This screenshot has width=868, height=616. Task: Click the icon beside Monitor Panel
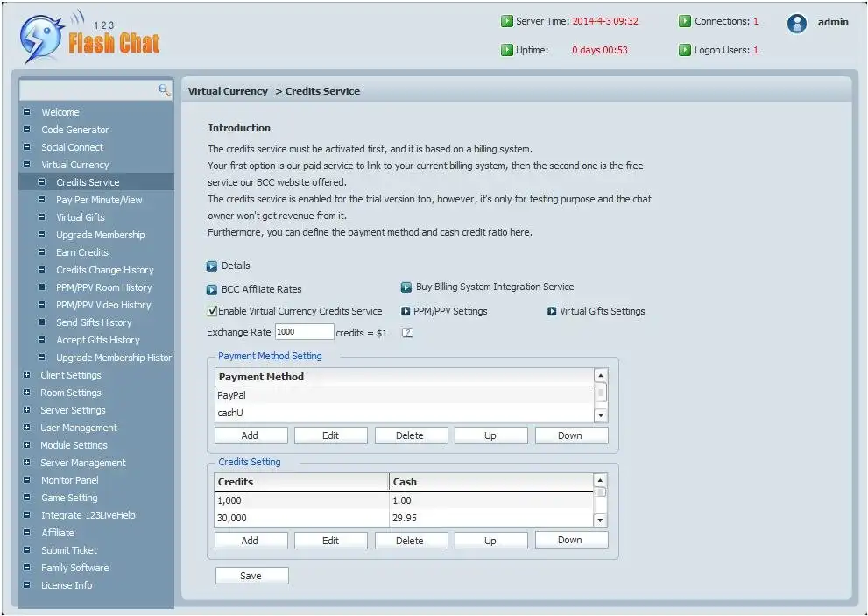(x=26, y=479)
